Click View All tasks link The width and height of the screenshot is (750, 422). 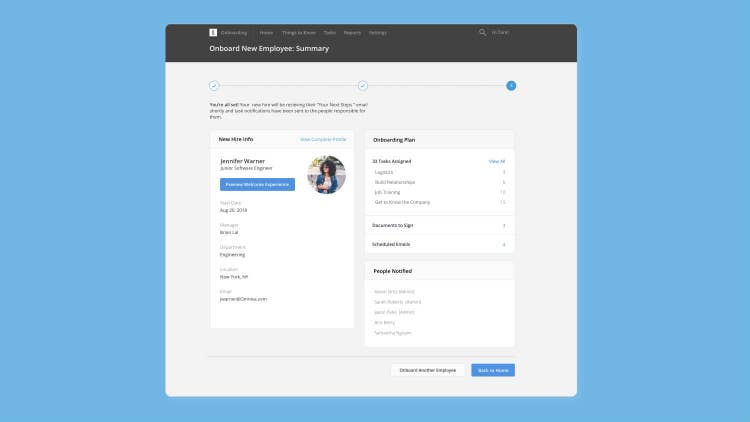coord(497,161)
